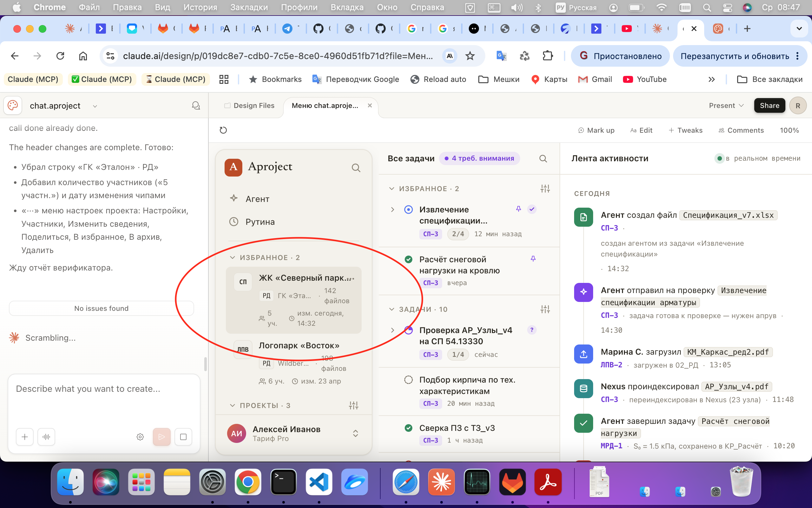Screen dimensions: 812x508
Task: Click the voice input waveform button
Action: coord(46,437)
